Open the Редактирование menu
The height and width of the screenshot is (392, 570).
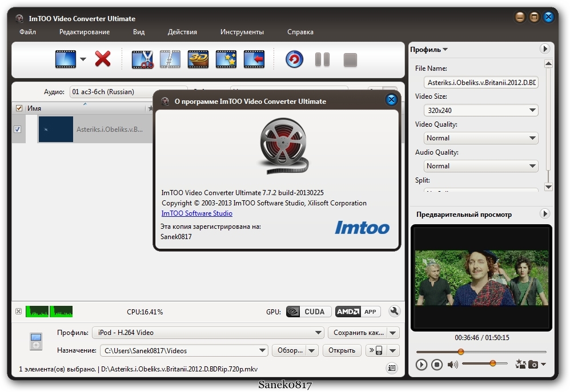[85, 32]
